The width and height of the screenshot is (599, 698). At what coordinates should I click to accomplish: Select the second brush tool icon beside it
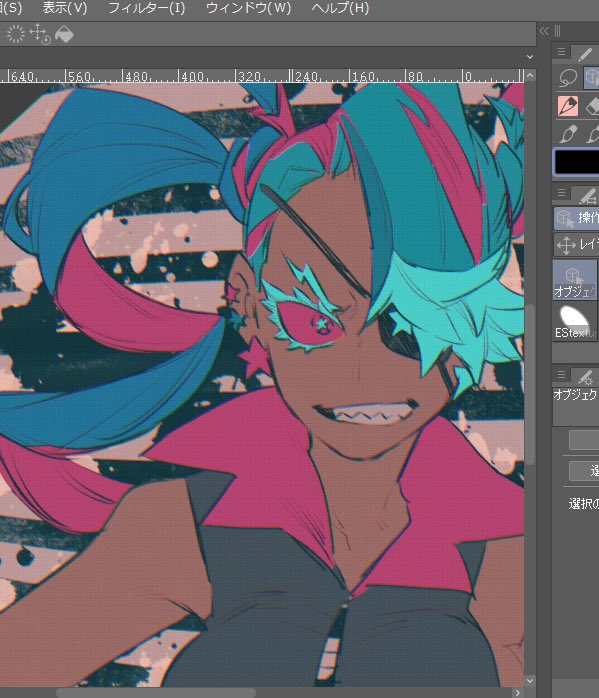pos(591,134)
